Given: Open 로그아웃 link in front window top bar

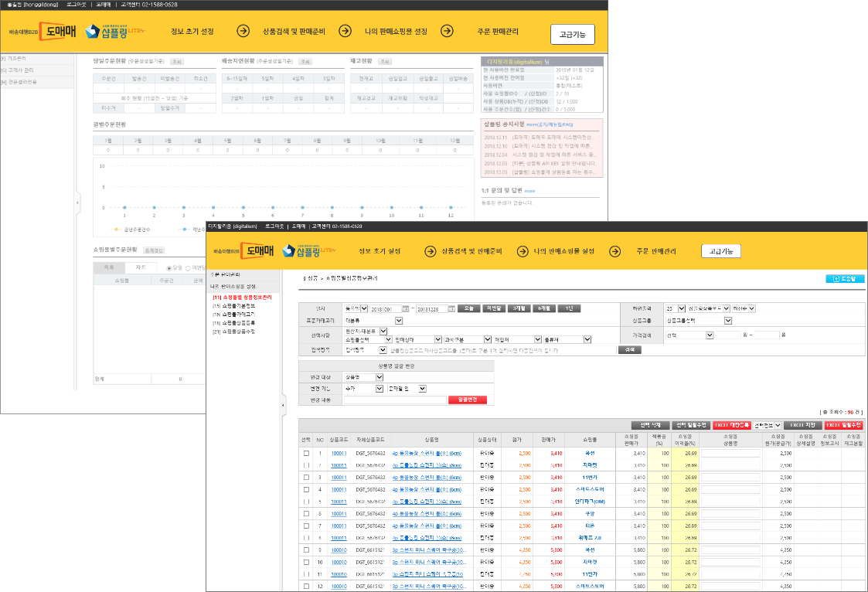Looking at the screenshot, I should point(275,226).
